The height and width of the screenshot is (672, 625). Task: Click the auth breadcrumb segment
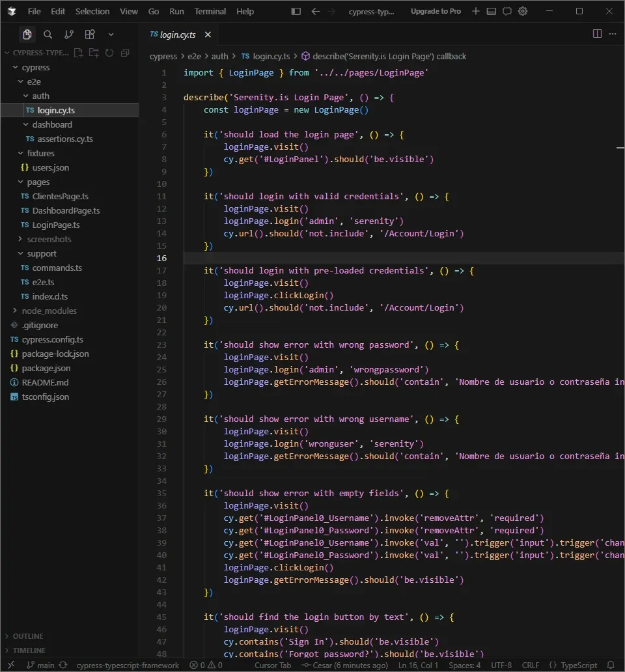coord(220,56)
